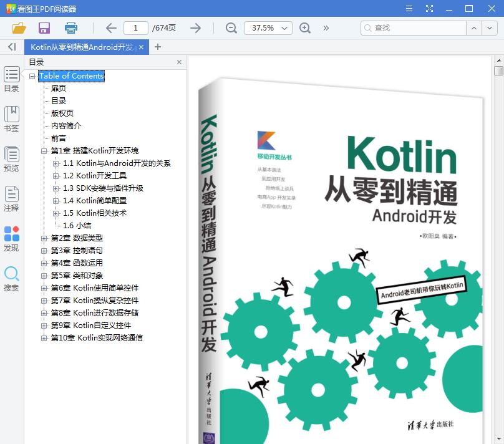Switch to the 书签 bookmarks panel
Screen dimensions: 504x444
coord(11,118)
